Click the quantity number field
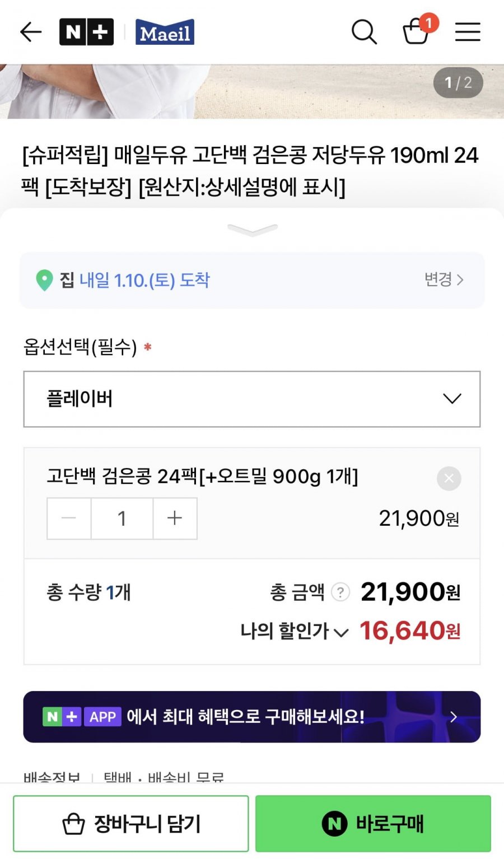Viewport: 504px width, 859px height. [122, 518]
